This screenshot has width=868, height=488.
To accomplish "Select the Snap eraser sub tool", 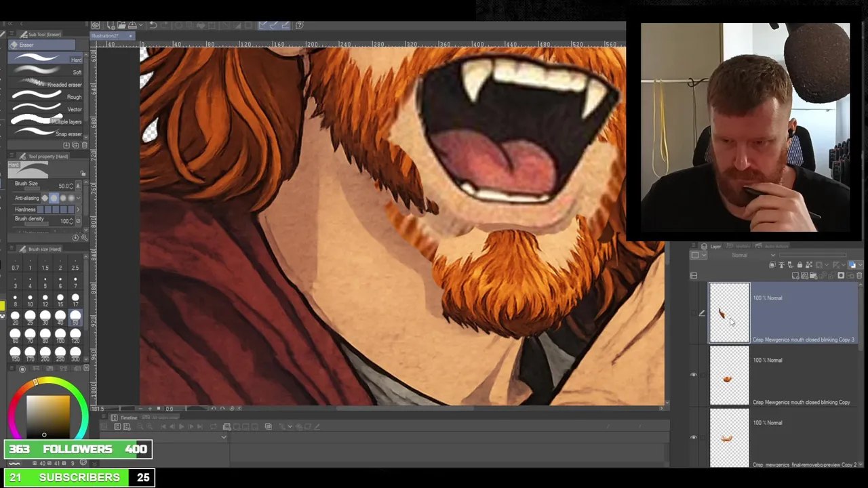I will (45, 134).
